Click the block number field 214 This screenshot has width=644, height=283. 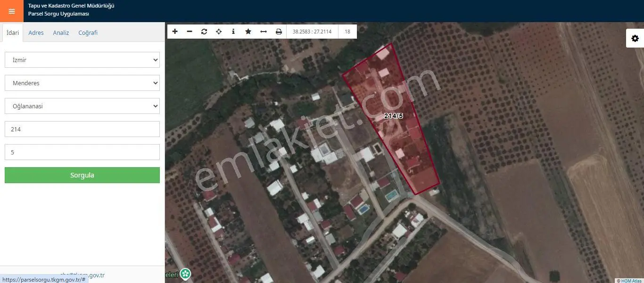82,129
